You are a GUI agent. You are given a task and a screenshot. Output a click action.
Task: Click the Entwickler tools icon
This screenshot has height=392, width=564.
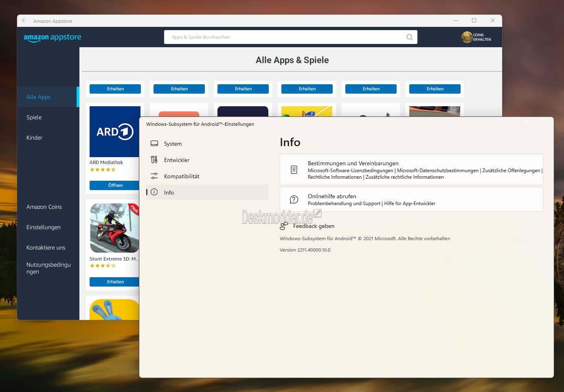154,160
